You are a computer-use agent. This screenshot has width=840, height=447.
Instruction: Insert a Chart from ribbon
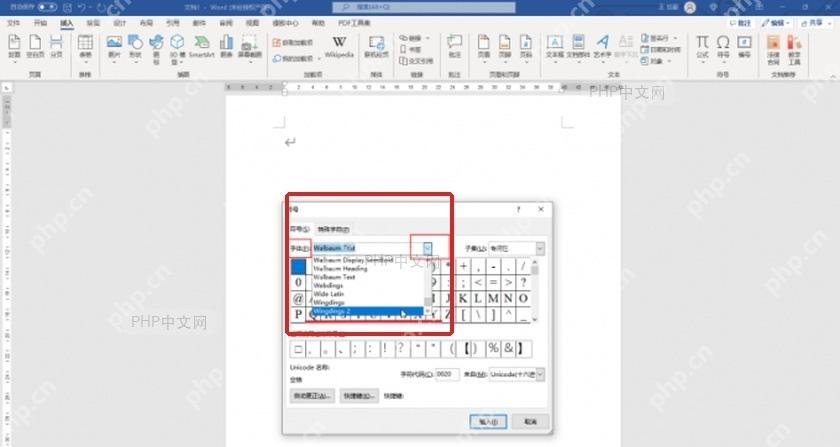tap(226, 46)
